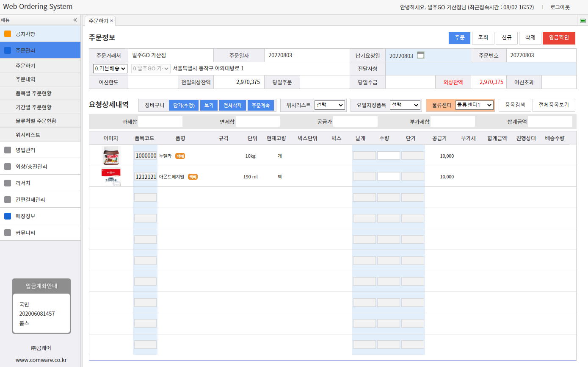Expand the 요일지정품목 선택 dropdown
This screenshot has width=588, height=367.
pyautogui.click(x=405, y=105)
